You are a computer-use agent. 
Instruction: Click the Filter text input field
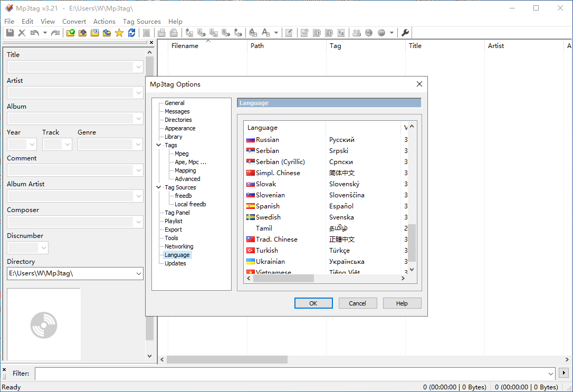291,374
